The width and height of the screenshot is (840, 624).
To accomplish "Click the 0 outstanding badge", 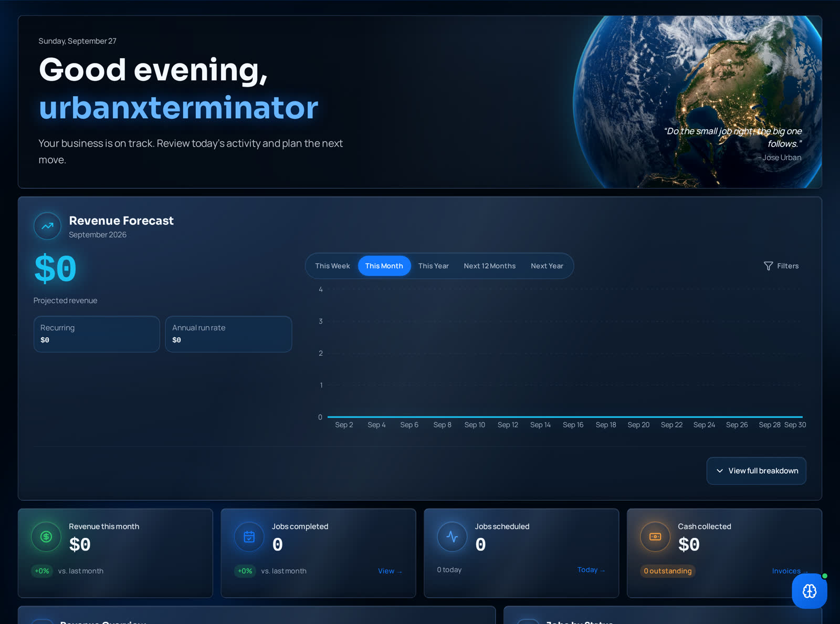I will coord(668,571).
